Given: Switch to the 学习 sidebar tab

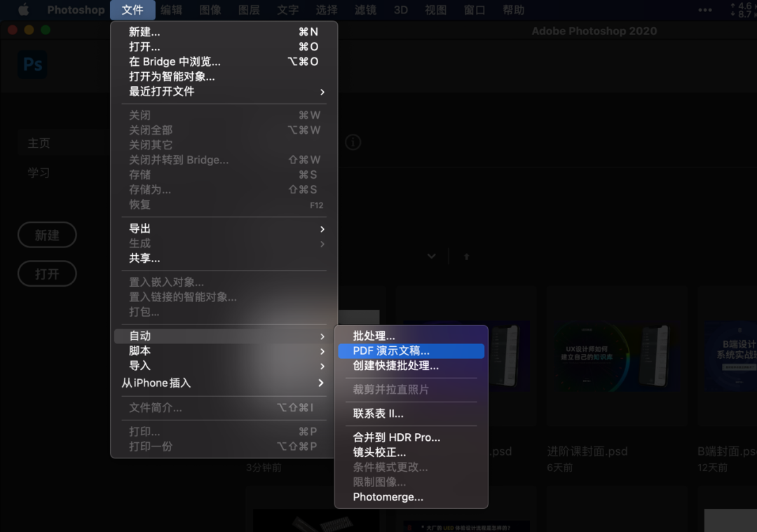Looking at the screenshot, I should point(39,173).
